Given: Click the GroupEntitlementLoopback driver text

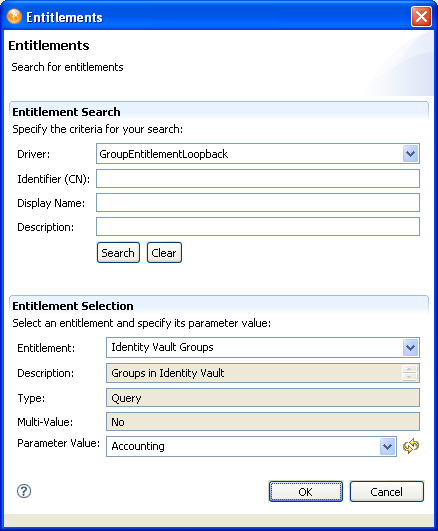Looking at the screenshot, I should coord(164,154).
